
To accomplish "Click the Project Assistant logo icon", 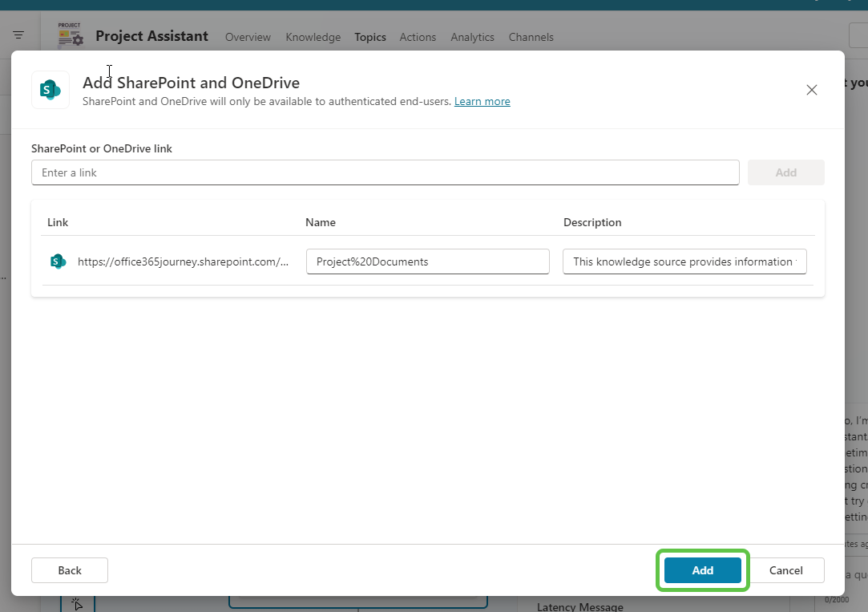I will 70,34.
